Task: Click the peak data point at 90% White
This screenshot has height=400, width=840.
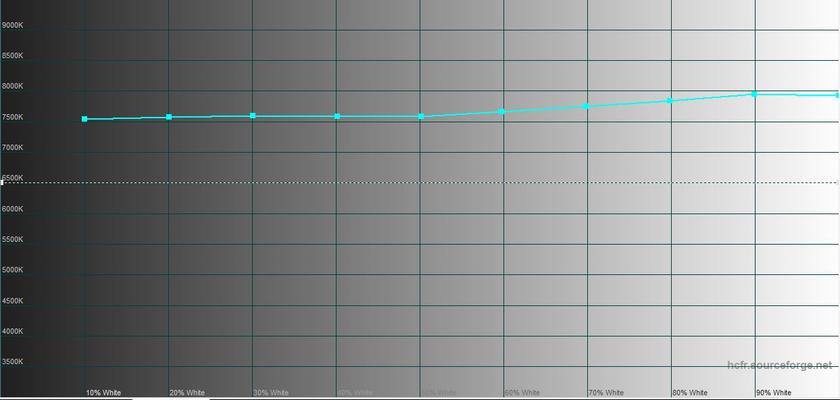Action: click(755, 93)
